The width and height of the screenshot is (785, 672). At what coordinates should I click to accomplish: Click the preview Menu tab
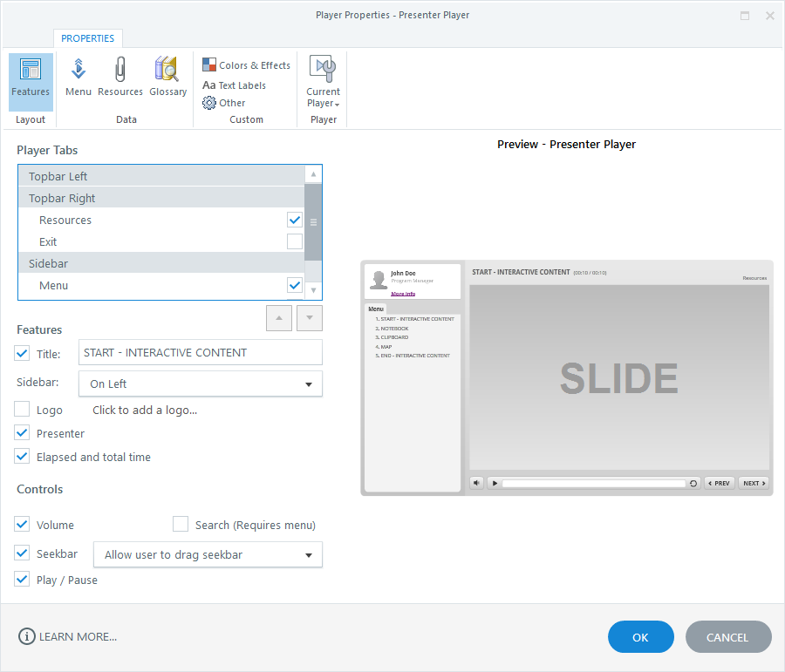pos(375,309)
